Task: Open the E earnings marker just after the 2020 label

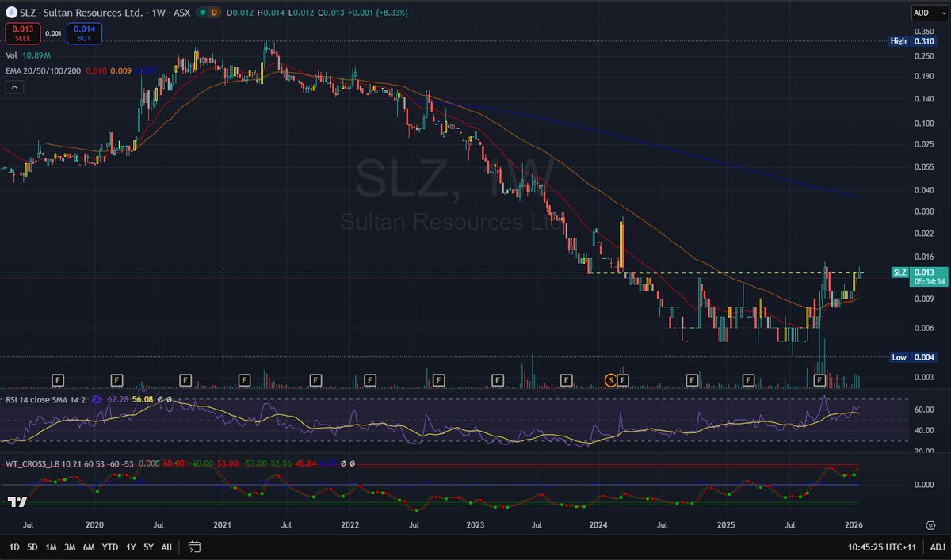Action: (x=117, y=380)
